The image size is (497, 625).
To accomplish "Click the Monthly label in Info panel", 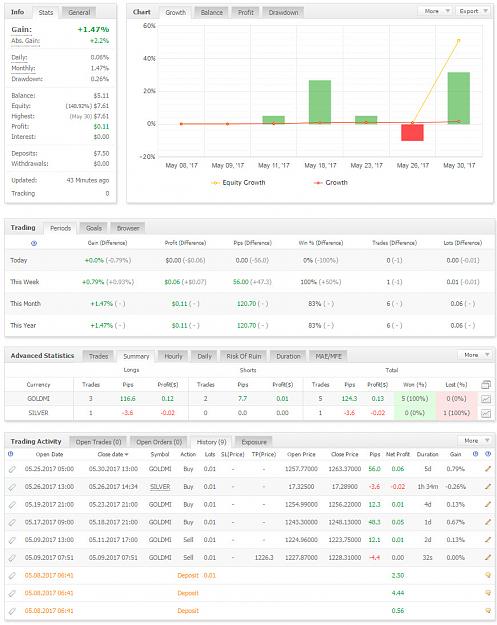I will point(23,68).
